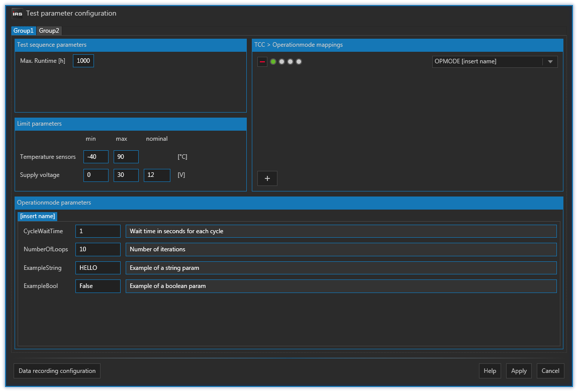Screen dimensions: 578x392
Task: Click Example of a boolean param description
Action: click(x=341, y=286)
